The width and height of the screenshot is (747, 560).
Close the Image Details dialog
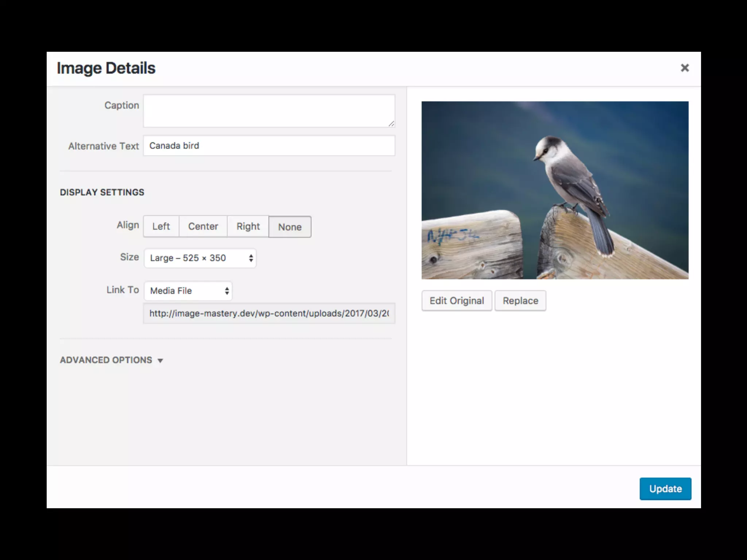(x=685, y=68)
